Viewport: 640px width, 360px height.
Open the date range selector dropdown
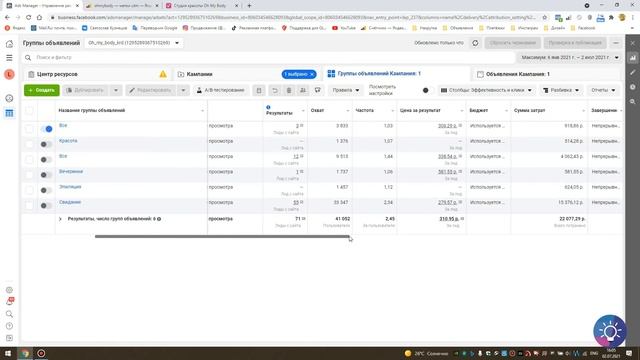tap(570, 58)
